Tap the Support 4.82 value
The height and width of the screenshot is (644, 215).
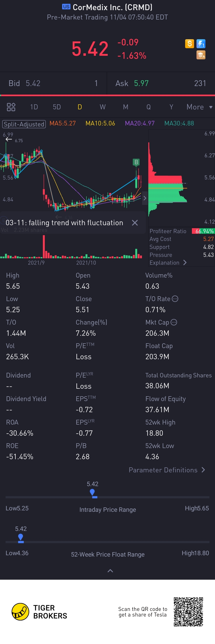pos(208,247)
